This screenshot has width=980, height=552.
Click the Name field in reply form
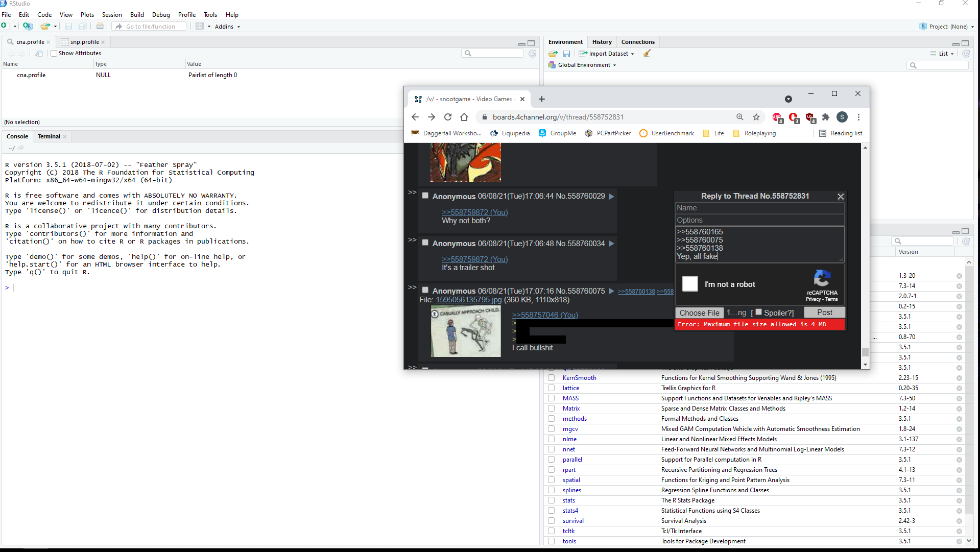759,208
